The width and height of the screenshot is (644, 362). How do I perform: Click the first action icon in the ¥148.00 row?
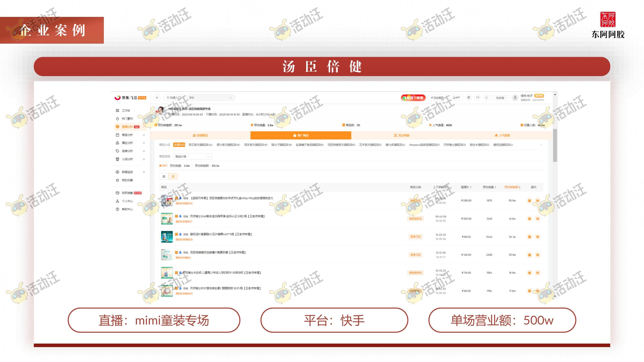pyautogui.click(x=529, y=255)
